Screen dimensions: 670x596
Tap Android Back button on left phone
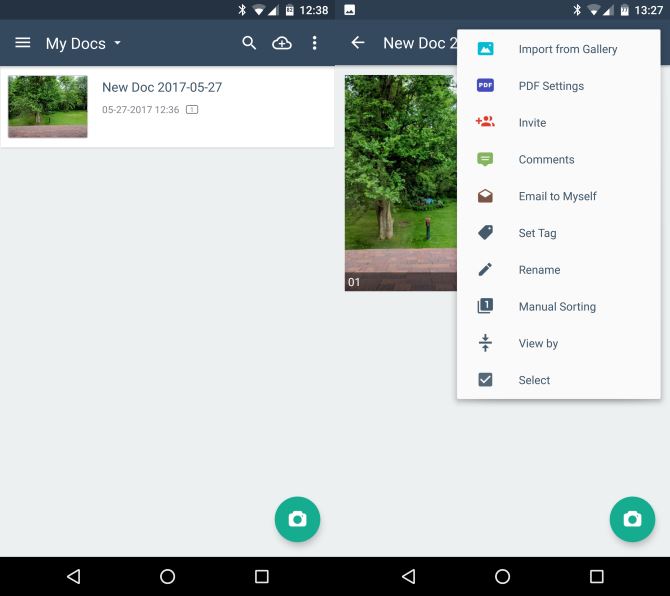[74, 576]
